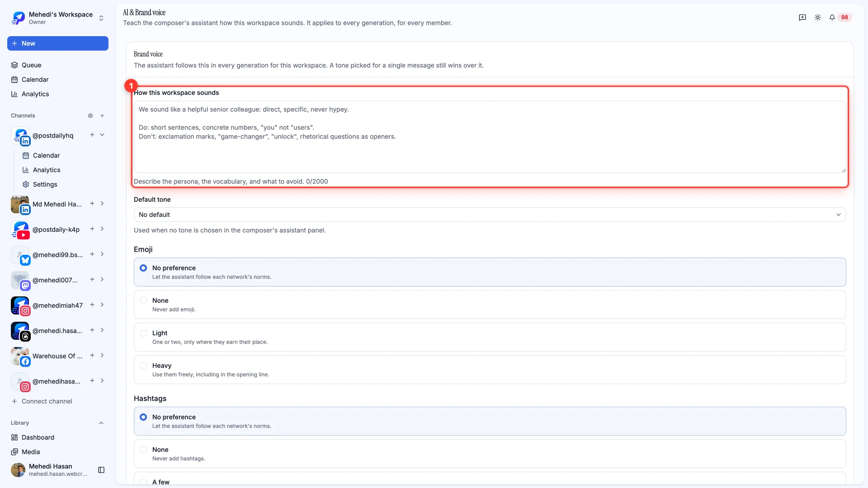Open top-level Calendar in the sidebar
The height and width of the screenshot is (488, 868).
click(58, 80)
